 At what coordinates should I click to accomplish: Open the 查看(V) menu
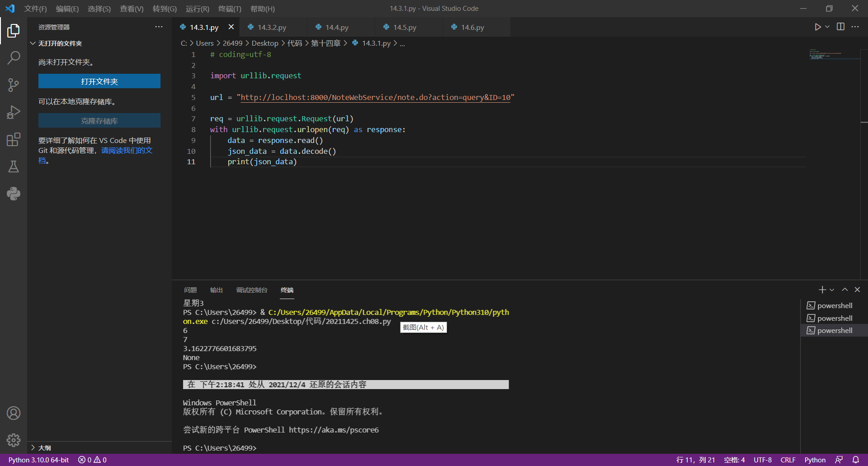tap(132, 9)
